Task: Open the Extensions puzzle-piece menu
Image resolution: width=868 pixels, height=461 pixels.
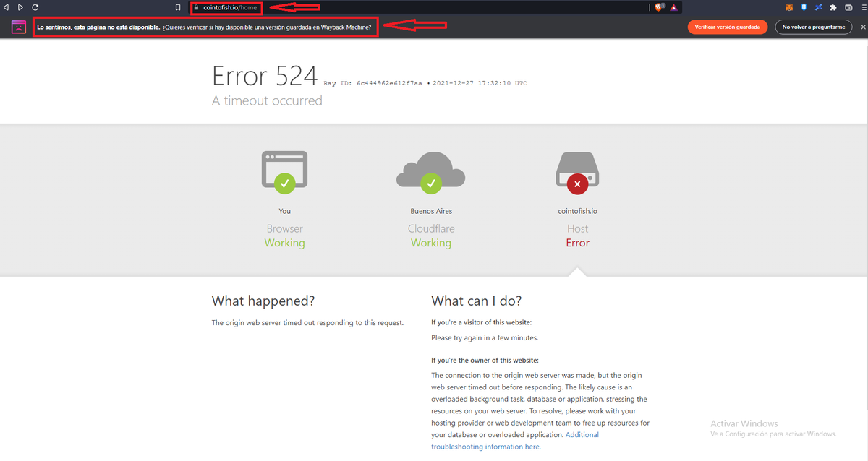Action: [x=833, y=7]
